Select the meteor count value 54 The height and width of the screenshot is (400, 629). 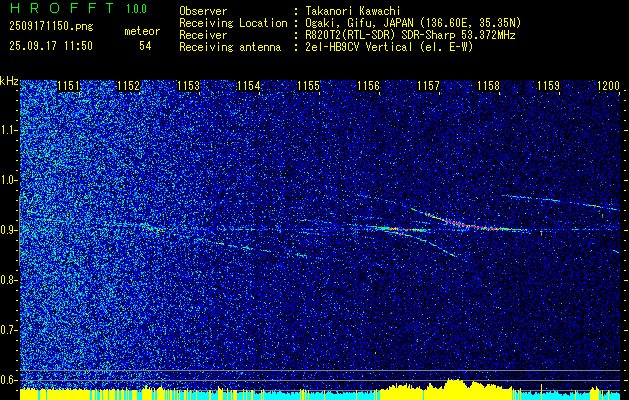click(145, 46)
